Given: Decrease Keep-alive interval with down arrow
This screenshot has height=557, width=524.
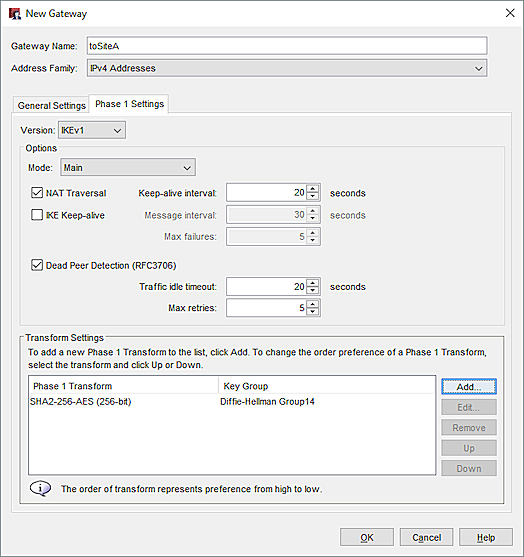Looking at the screenshot, I should coord(313,197).
